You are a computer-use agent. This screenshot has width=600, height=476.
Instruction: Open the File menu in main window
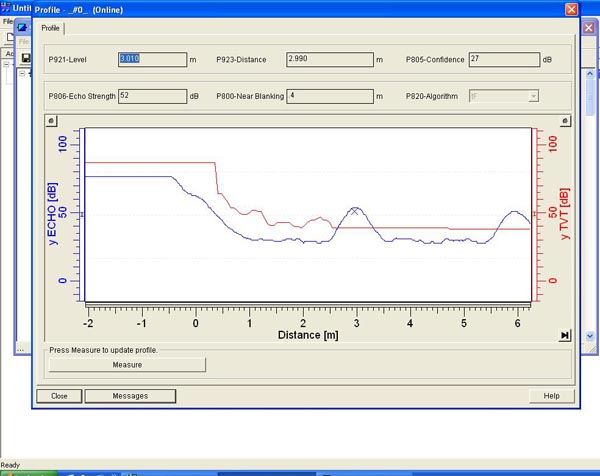click(x=7, y=21)
